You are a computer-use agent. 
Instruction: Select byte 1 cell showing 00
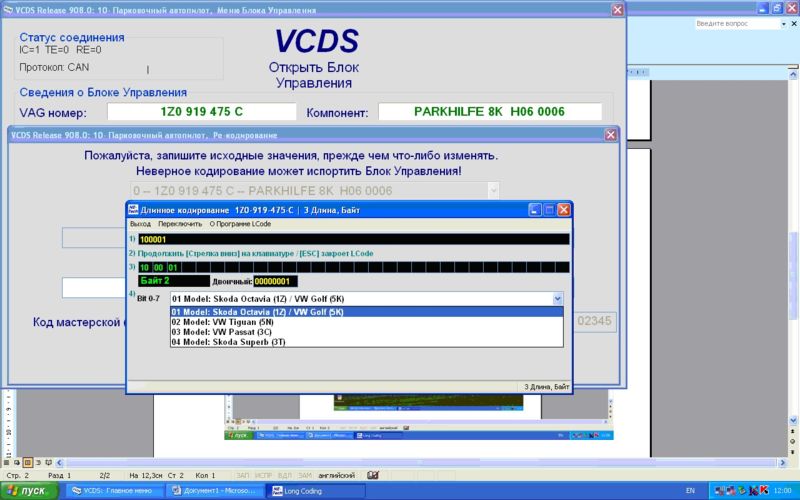(159, 267)
